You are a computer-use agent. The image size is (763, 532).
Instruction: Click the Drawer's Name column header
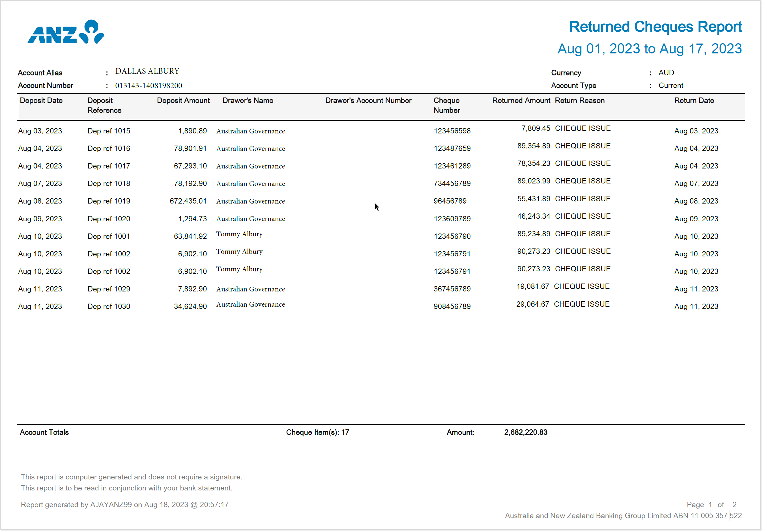[248, 100]
